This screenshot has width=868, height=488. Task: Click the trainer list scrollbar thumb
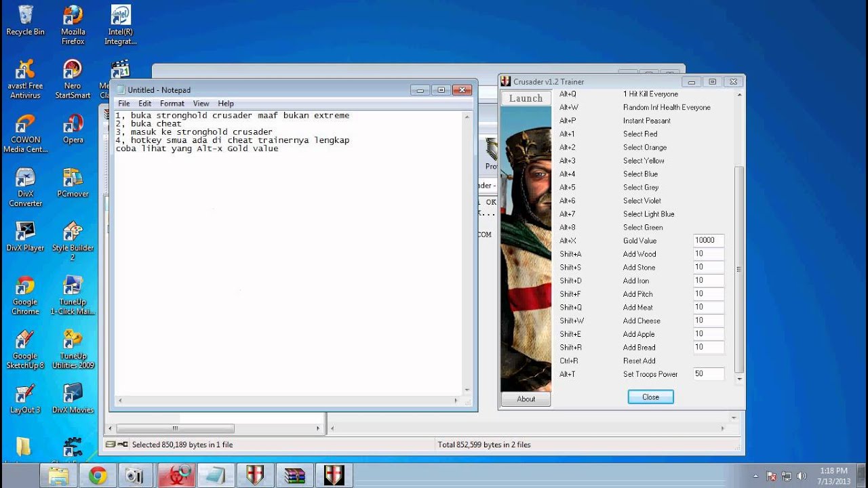tap(738, 269)
